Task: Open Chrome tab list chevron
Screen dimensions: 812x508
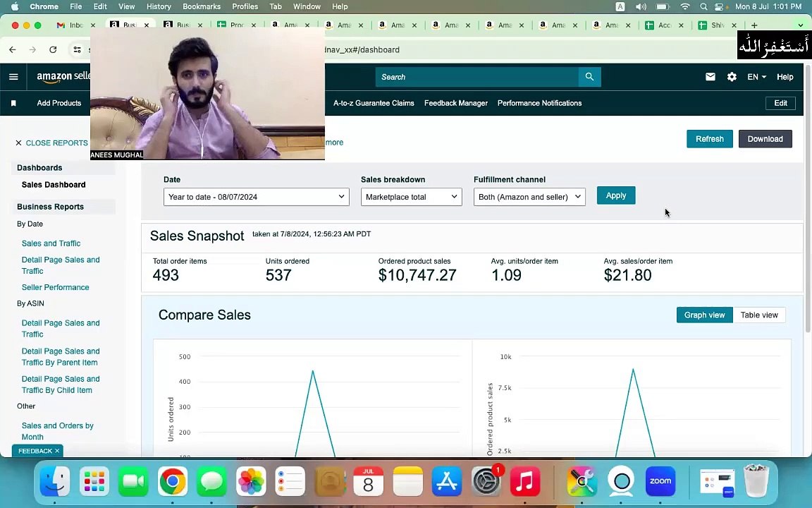Action: click(x=801, y=25)
